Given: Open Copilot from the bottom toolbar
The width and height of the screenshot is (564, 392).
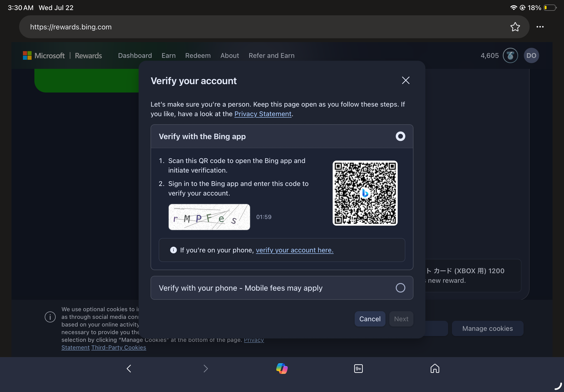Looking at the screenshot, I should point(282,368).
